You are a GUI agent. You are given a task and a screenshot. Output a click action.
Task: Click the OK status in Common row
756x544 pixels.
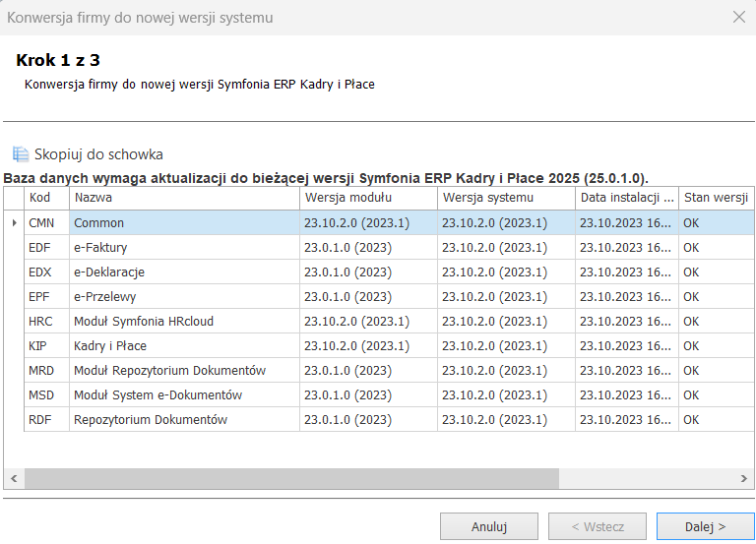tap(716, 222)
